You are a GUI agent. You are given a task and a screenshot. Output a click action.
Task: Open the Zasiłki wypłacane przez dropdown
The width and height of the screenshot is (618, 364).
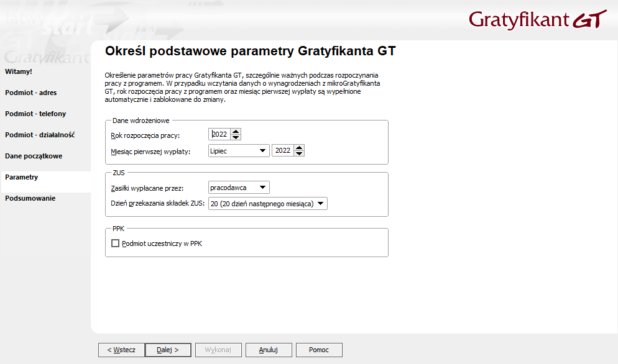pyautogui.click(x=239, y=188)
